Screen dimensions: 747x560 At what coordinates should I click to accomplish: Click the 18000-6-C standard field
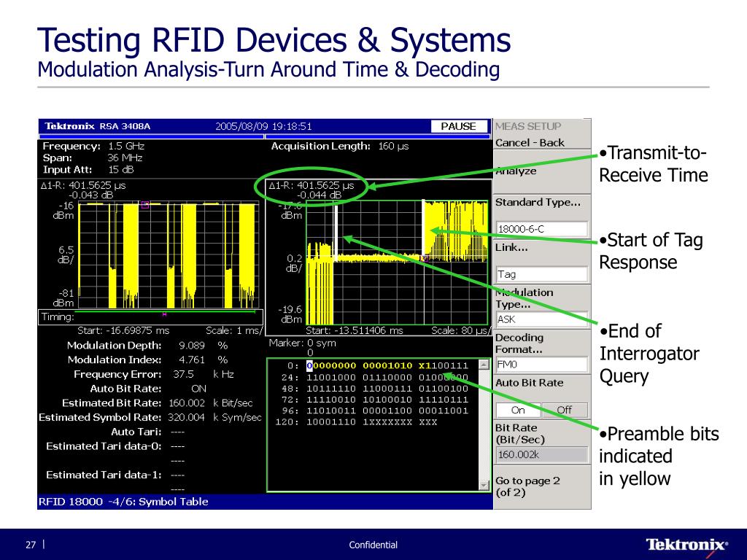coord(542,228)
